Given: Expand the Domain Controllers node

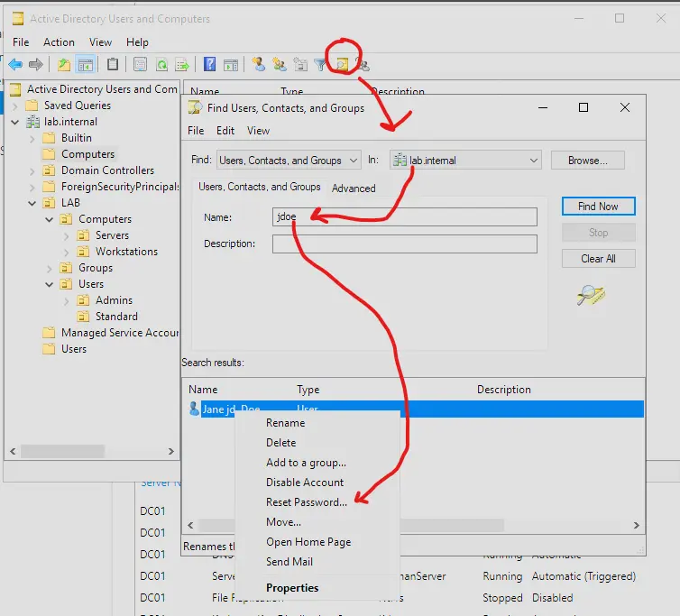Looking at the screenshot, I should (32, 171).
